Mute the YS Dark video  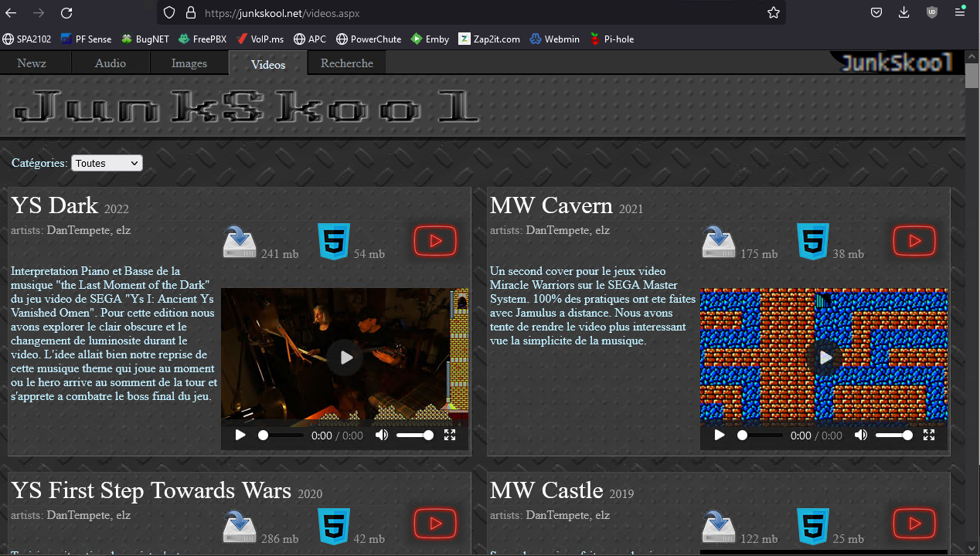pos(381,436)
